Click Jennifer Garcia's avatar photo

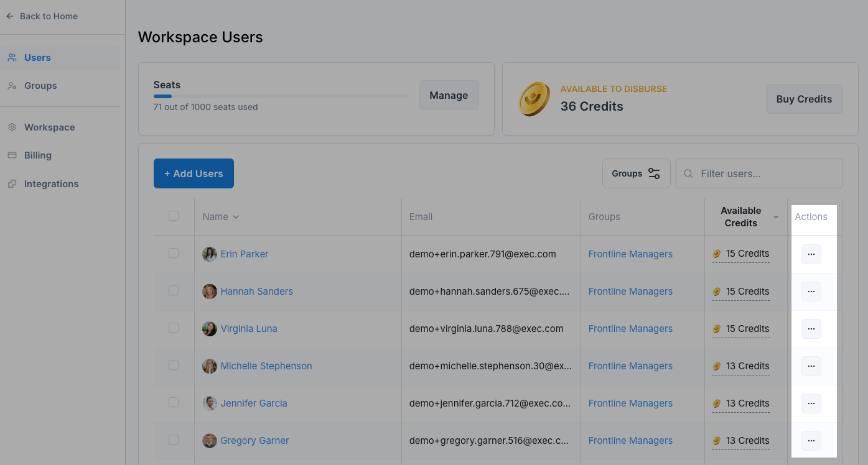click(x=210, y=403)
